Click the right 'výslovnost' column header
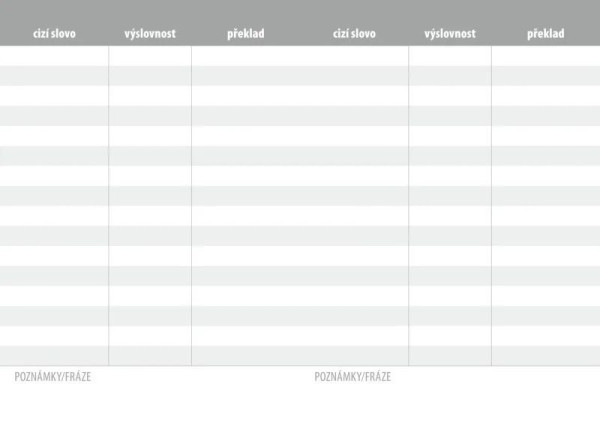This screenshot has height=423, width=600. [x=450, y=34]
